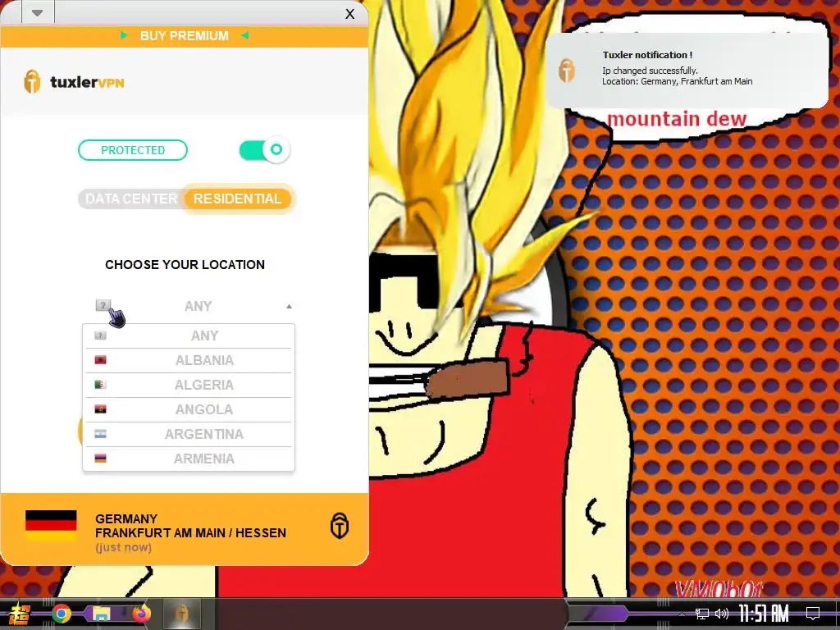Launch Google Chrome from the taskbar
Screen dimensions: 840x630
click(61, 614)
